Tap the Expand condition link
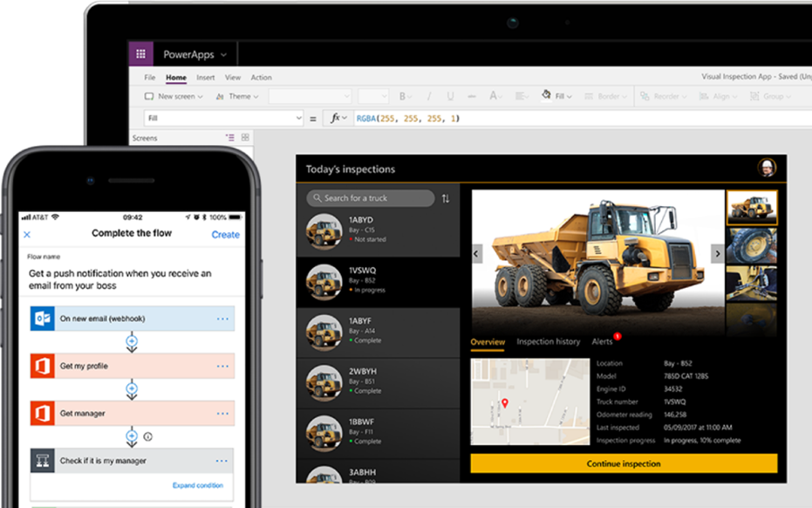812x508 pixels. click(x=198, y=485)
